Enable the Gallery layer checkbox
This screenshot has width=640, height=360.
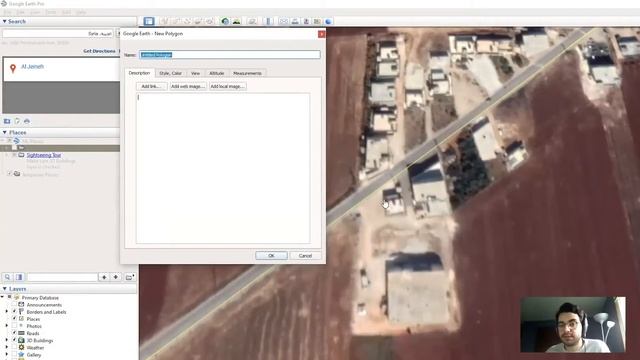point(14,355)
